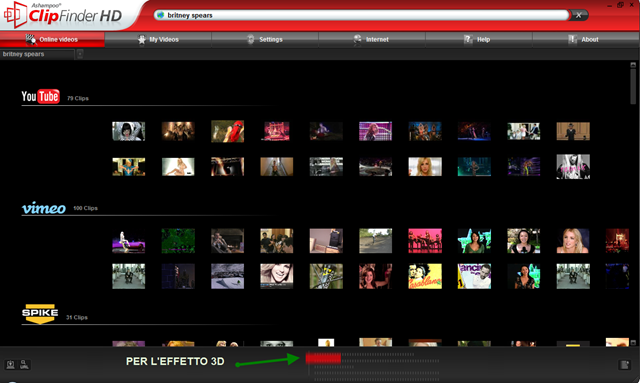Click the download icon in the bottom bar

click(x=11, y=364)
